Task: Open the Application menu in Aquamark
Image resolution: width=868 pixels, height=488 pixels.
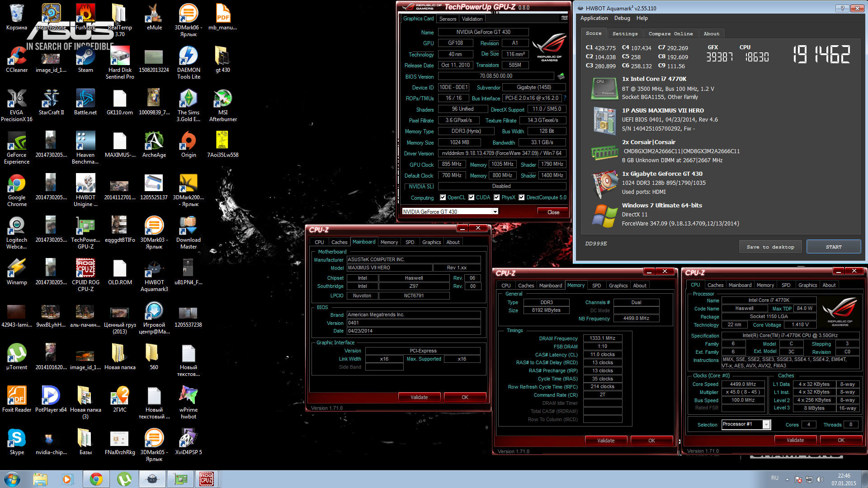Action: pos(594,18)
